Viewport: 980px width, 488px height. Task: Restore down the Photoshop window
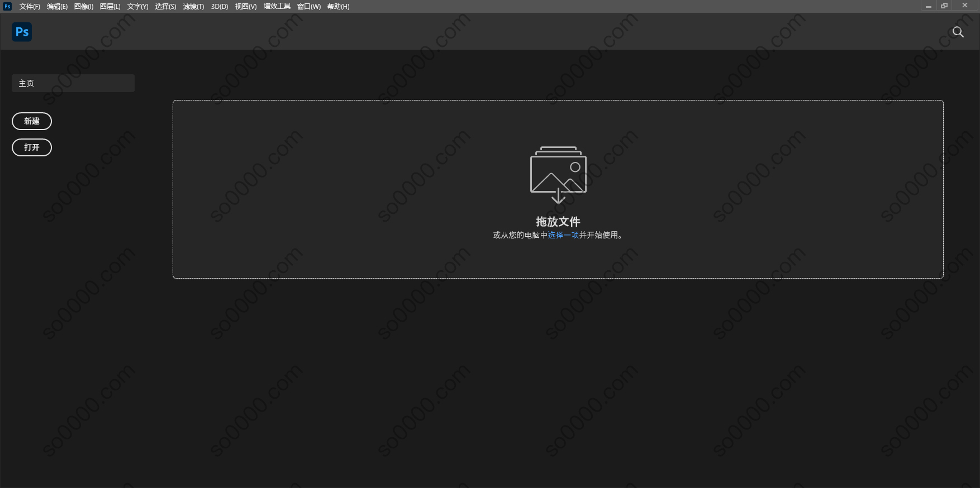coord(944,6)
